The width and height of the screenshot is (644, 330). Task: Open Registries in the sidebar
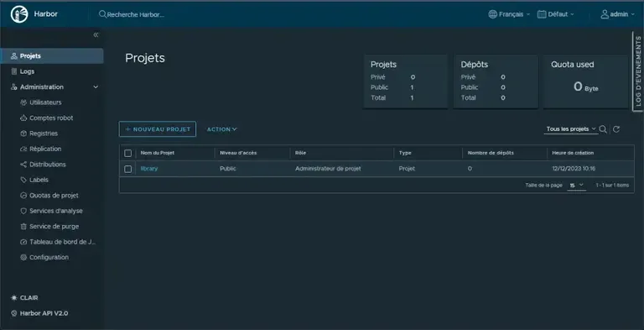pyautogui.click(x=44, y=134)
